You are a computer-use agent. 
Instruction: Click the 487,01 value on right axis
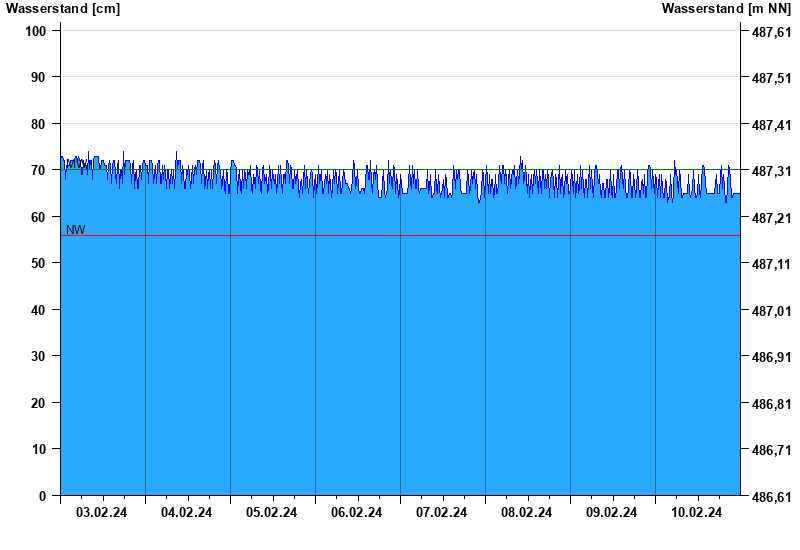[771, 311]
